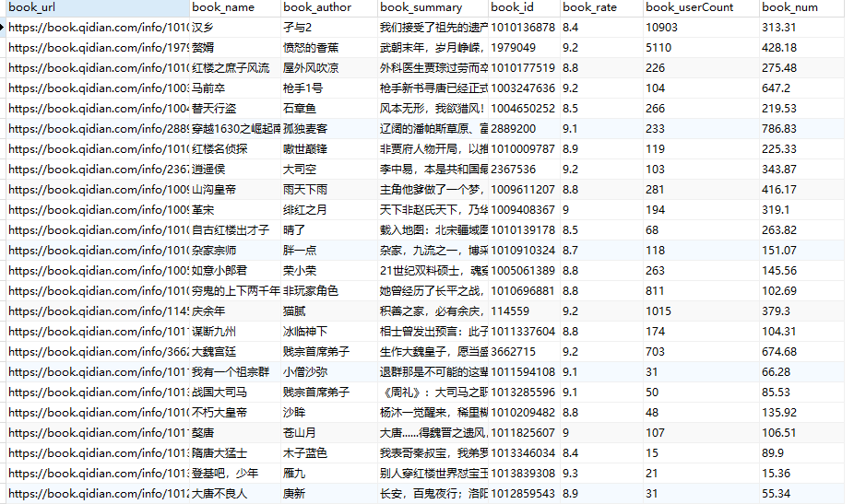
Task: Select the book name cell 大唐不良人
Action: coord(235,494)
